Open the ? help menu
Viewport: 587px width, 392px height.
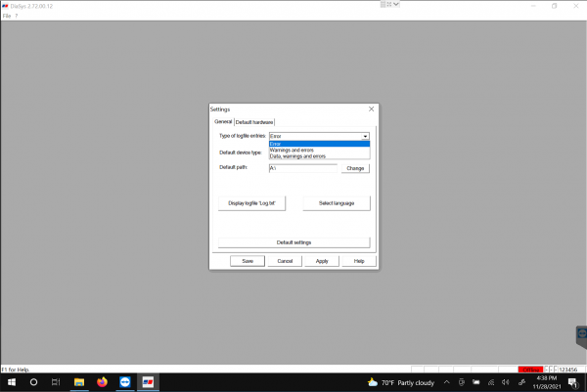tap(16, 16)
